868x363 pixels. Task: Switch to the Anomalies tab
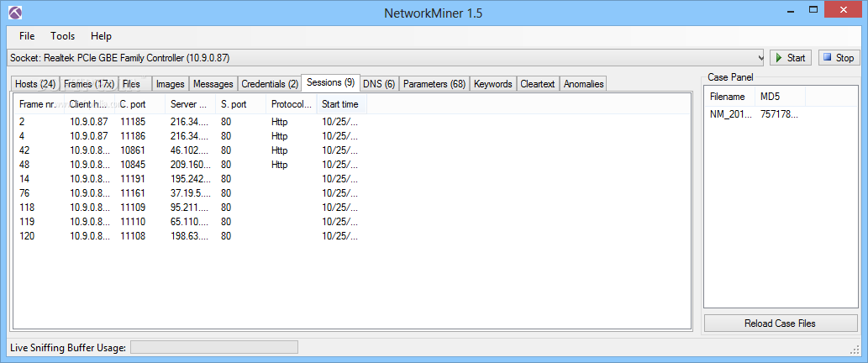583,84
